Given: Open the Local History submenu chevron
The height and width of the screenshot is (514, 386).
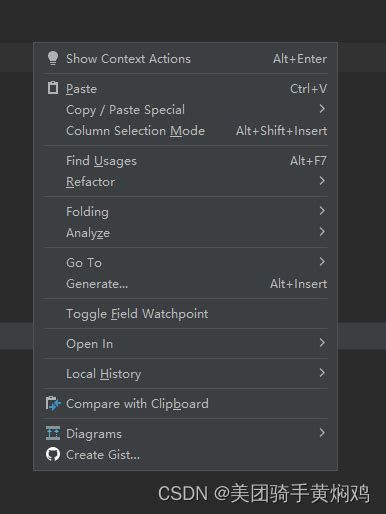Looking at the screenshot, I should (322, 373).
